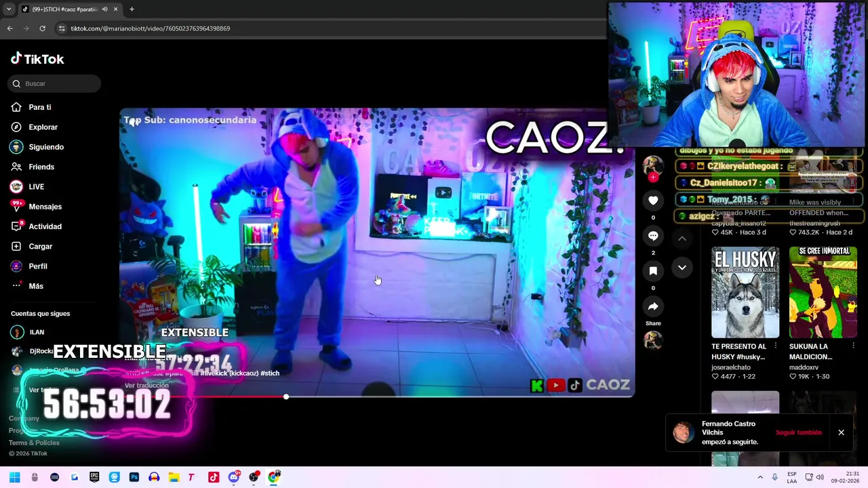Screen dimensions: 868x488
Task: Open Perfil page
Action: point(38,266)
